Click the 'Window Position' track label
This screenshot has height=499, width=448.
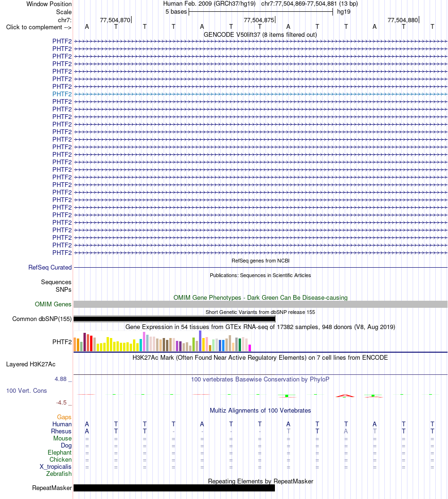point(49,4)
